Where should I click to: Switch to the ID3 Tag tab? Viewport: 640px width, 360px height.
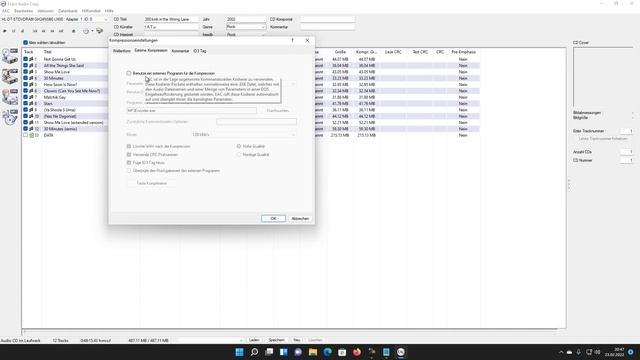pyautogui.click(x=200, y=51)
